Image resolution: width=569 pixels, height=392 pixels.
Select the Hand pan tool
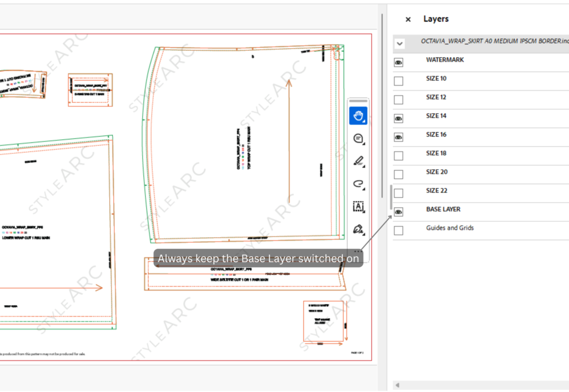pyautogui.click(x=358, y=116)
